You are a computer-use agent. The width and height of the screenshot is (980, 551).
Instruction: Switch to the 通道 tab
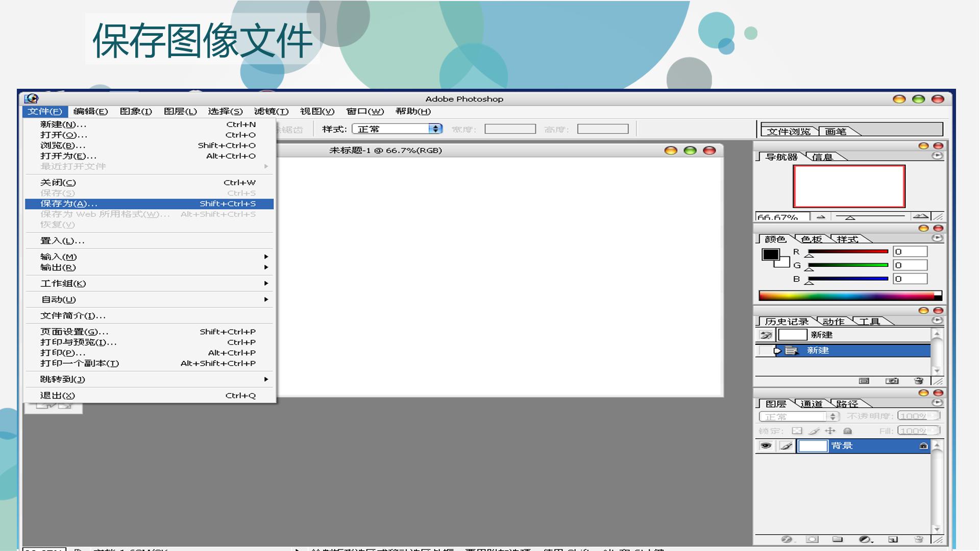(811, 404)
